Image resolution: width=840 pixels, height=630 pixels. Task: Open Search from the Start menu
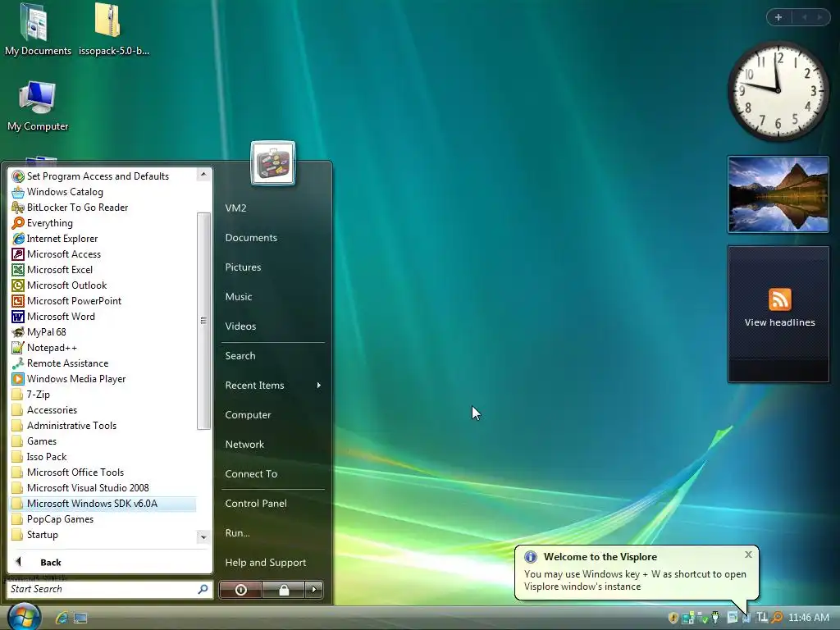[x=273, y=356]
